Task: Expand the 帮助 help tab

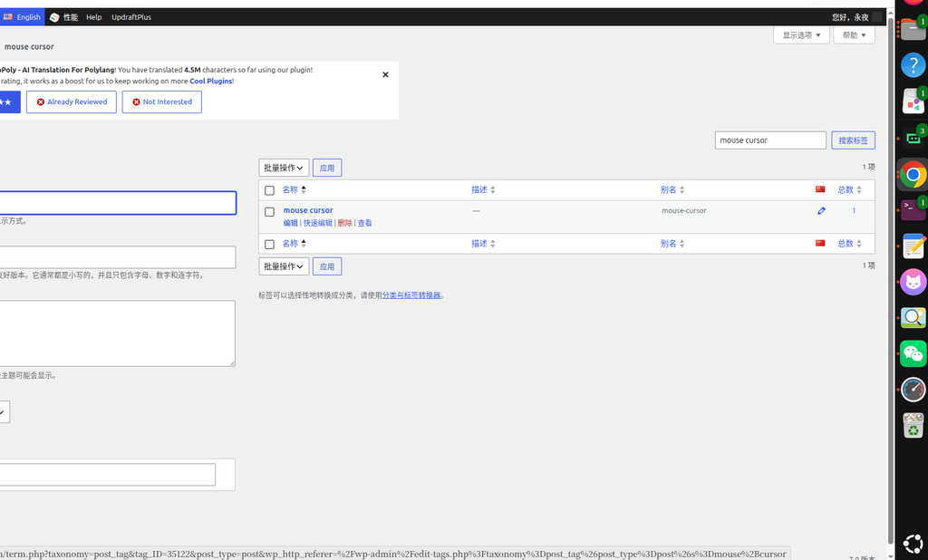Action: [854, 35]
